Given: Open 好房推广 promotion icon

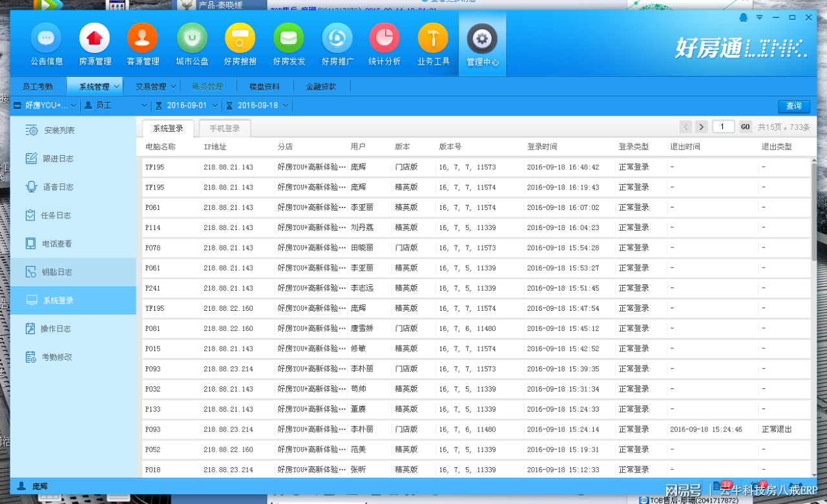Looking at the screenshot, I should [337, 43].
